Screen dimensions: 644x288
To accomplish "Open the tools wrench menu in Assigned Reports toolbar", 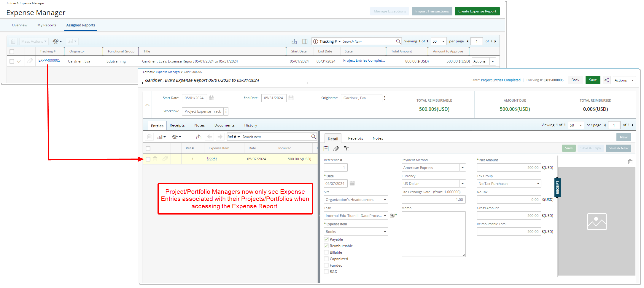I will [x=57, y=41].
